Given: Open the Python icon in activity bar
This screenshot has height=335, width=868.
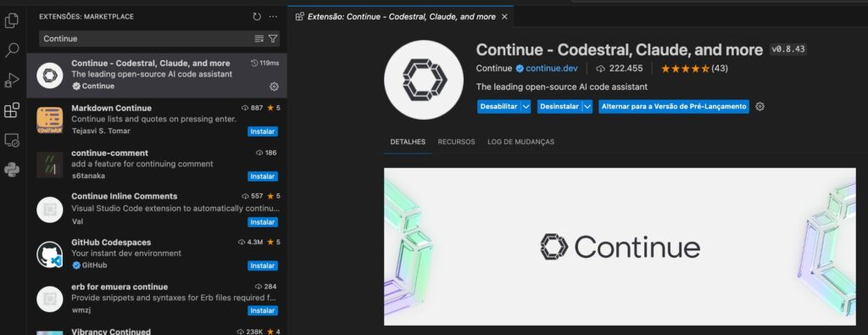Looking at the screenshot, I should coord(12,170).
